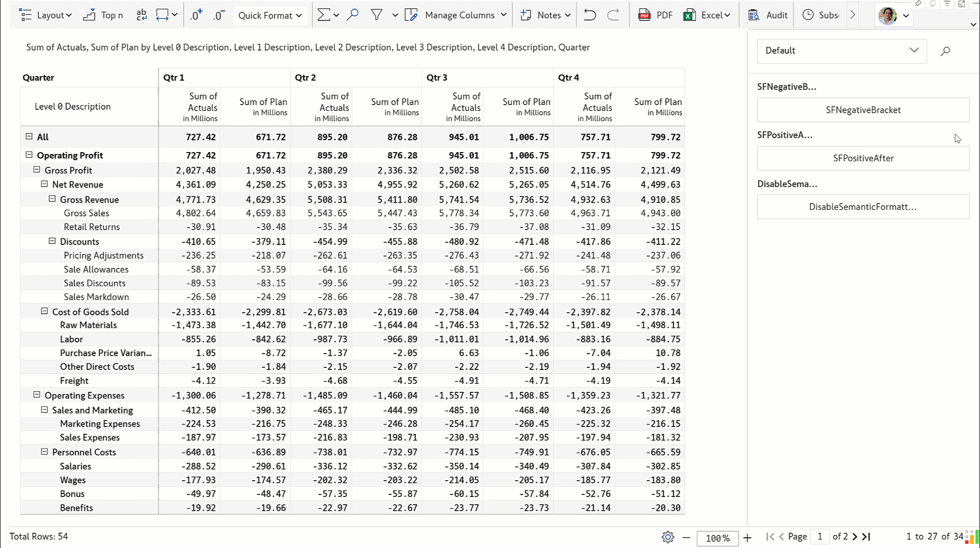Toggle the DisableSemanticFormatting button
The height and width of the screenshot is (548, 980).
(863, 207)
